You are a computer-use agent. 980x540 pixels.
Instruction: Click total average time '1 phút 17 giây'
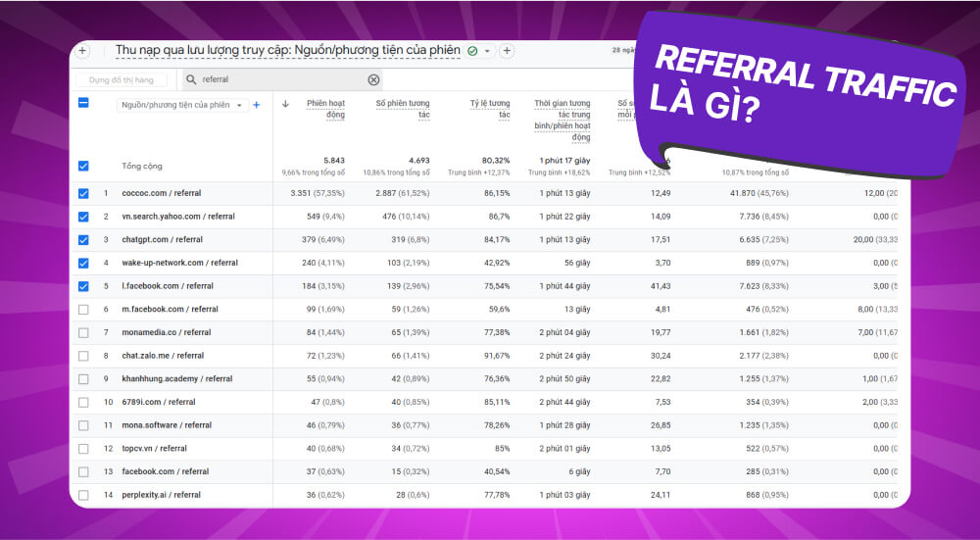click(565, 161)
